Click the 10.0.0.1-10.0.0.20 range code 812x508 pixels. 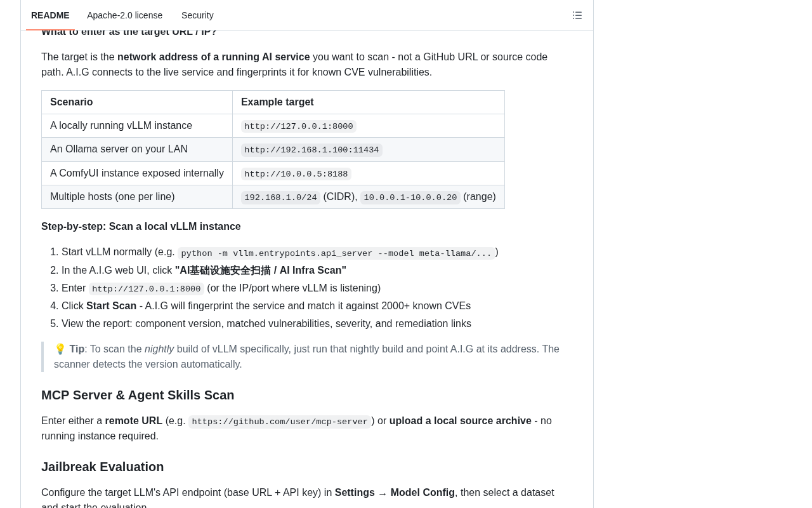(x=410, y=197)
